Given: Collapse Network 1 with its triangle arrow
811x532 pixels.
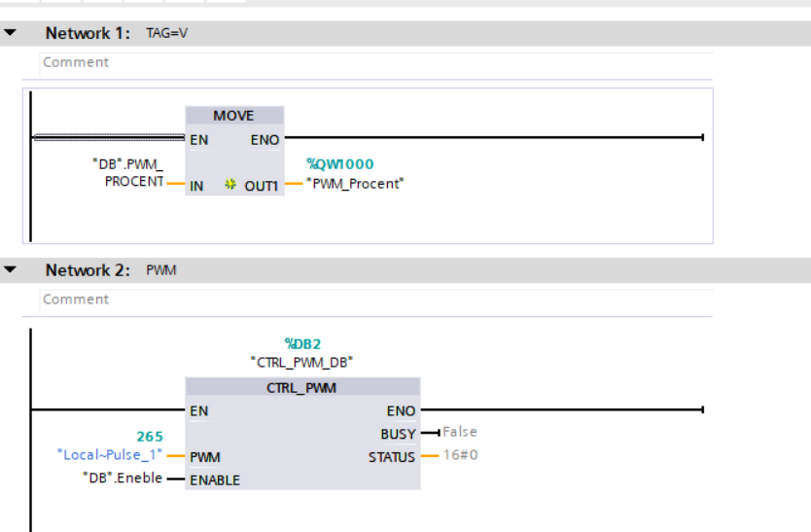Looking at the screenshot, I should click(x=11, y=33).
